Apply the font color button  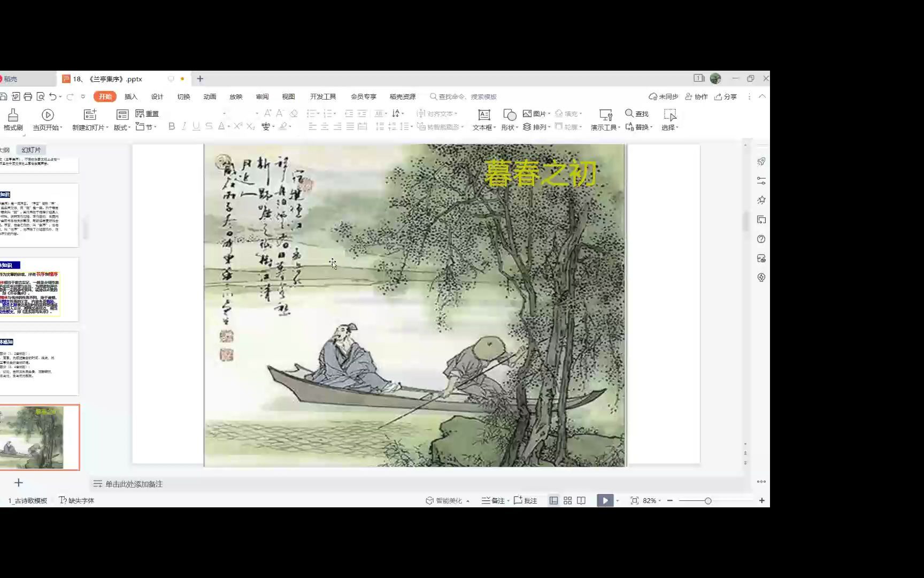221,126
